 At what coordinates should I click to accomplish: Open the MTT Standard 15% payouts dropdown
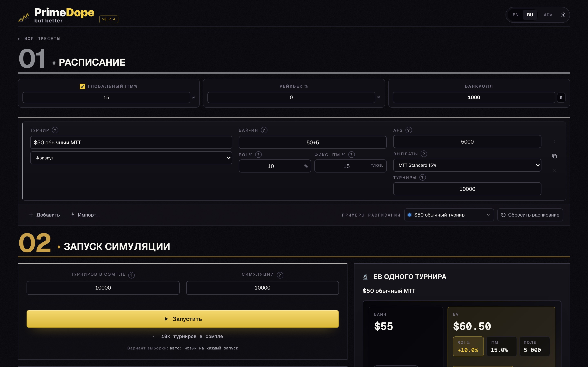[x=467, y=165]
